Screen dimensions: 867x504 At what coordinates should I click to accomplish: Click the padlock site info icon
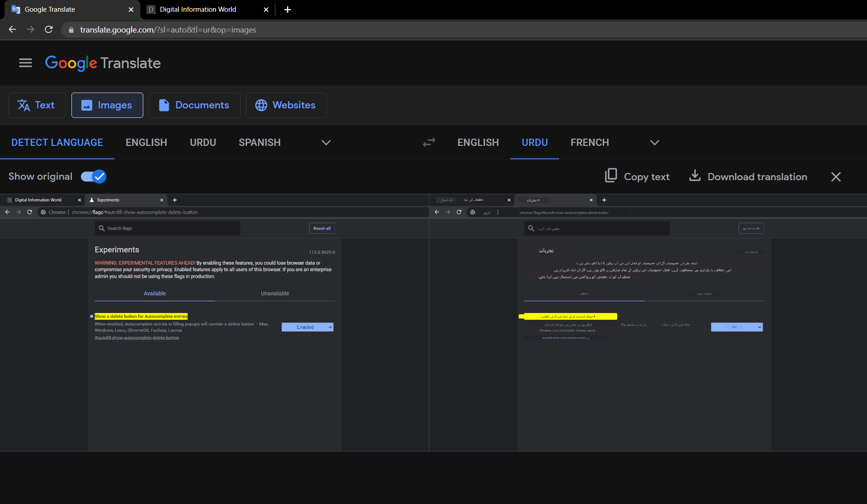[x=71, y=30]
